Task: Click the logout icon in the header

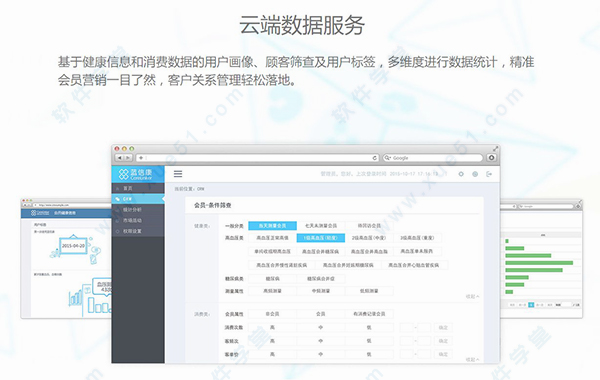Action: [x=489, y=174]
